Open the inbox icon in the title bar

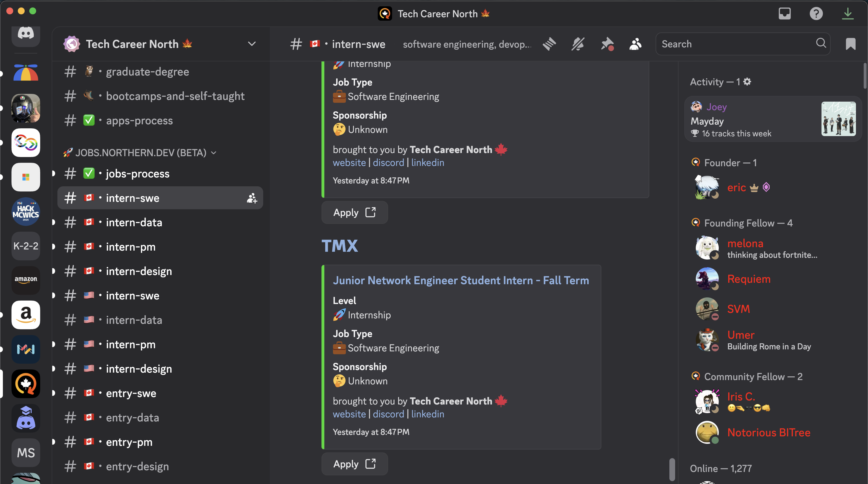click(x=784, y=14)
